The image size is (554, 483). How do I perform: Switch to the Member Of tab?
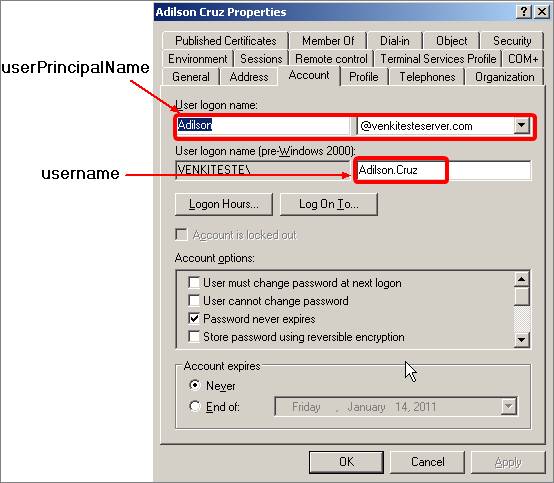coord(328,41)
